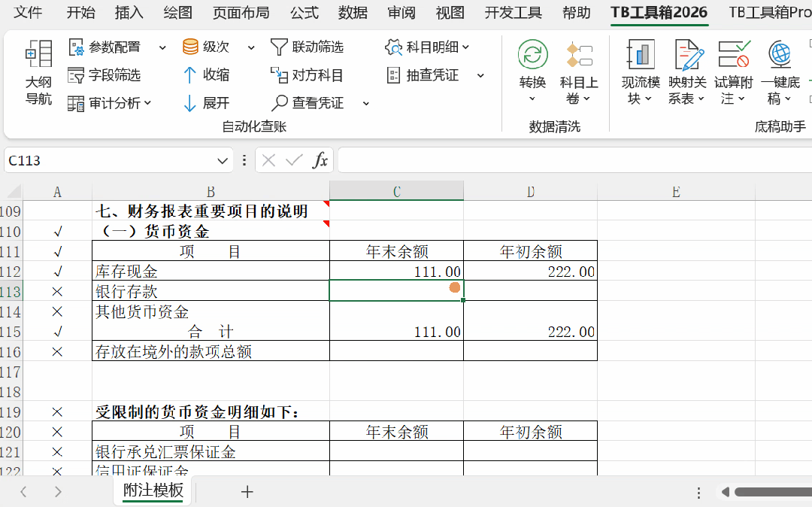812x507 pixels.
Task: Open sheet tab bar options dots
Action: (698, 492)
